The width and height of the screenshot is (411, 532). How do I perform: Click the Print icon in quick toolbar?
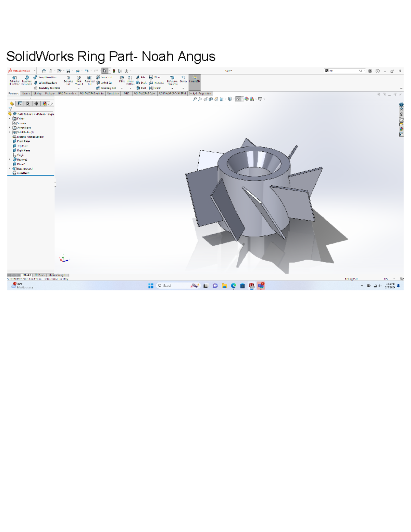point(77,71)
